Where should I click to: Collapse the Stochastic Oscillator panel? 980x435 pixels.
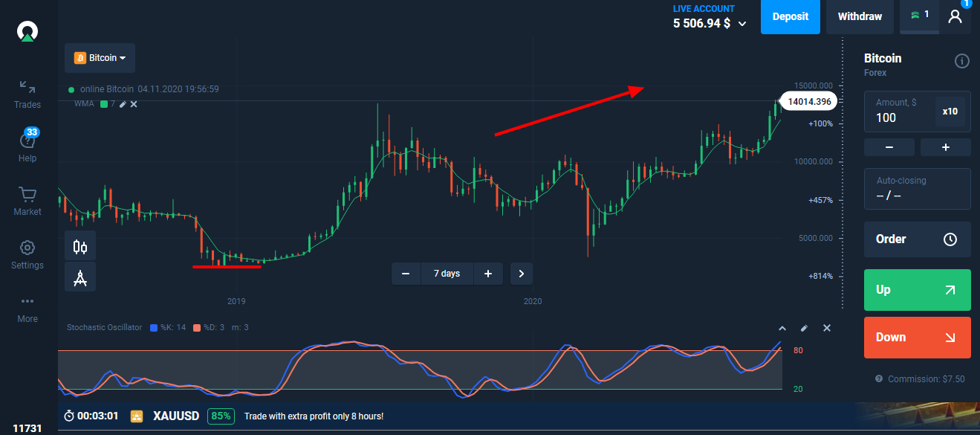click(782, 328)
